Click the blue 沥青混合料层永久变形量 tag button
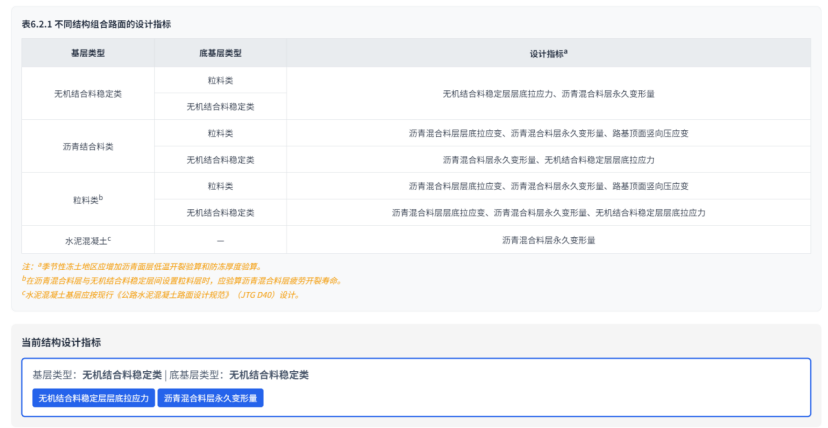This screenshot has height=428, width=828. point(210,398)
